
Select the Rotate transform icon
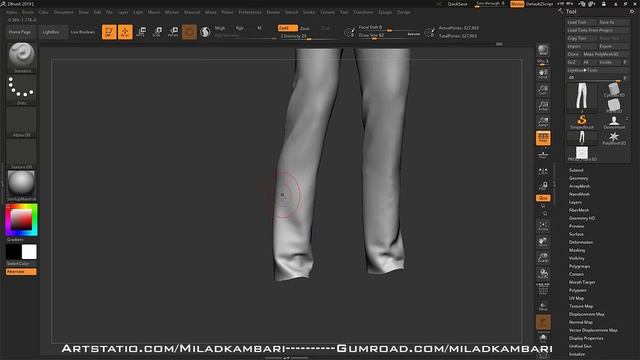(173, 32)
